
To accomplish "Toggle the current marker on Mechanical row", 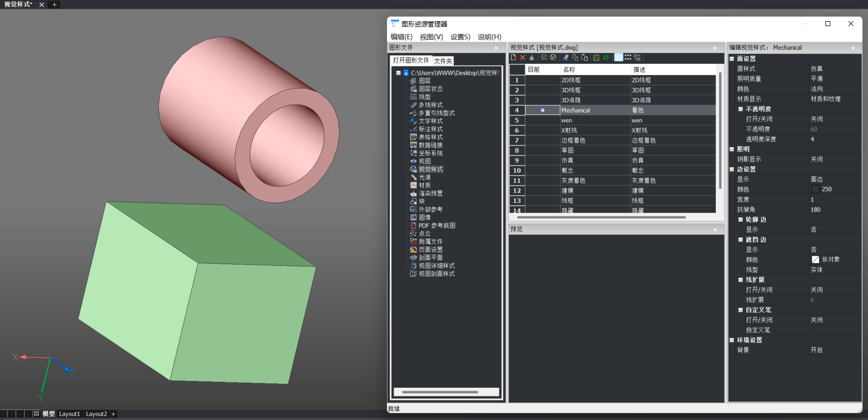I will pyautogui.click(x=542, y=111).
